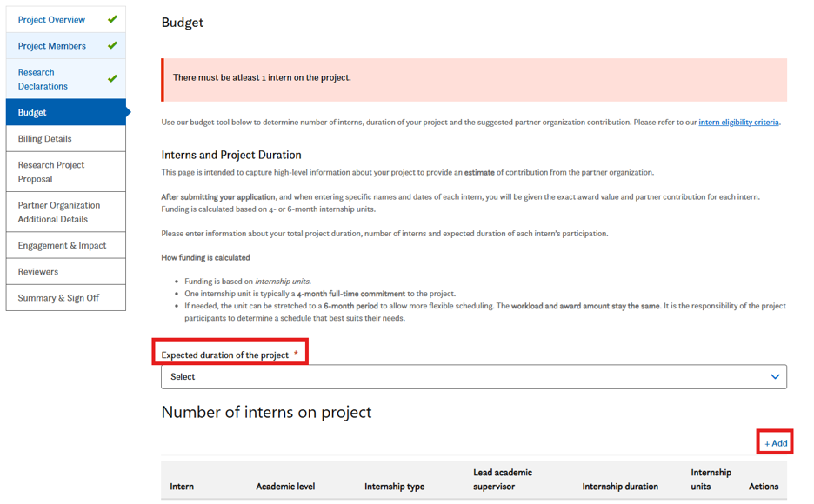Click the Intern column header
This screenshot has width=814, height=504.
point(182,487)
